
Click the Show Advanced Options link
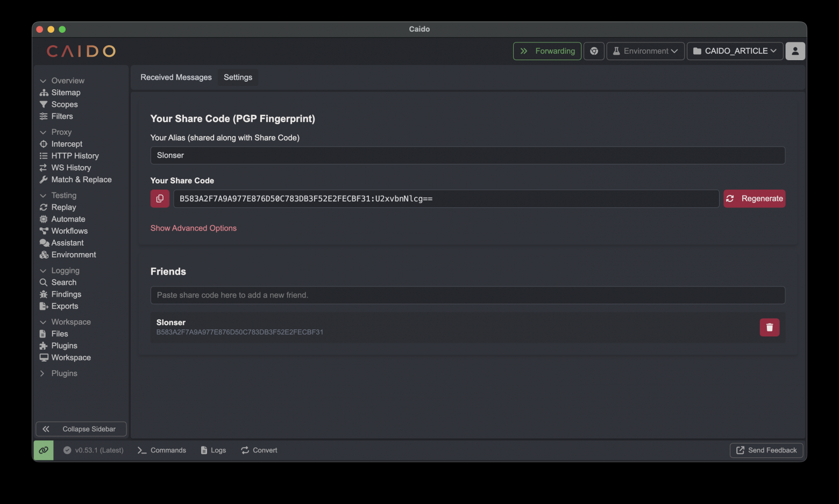(194, 228)
